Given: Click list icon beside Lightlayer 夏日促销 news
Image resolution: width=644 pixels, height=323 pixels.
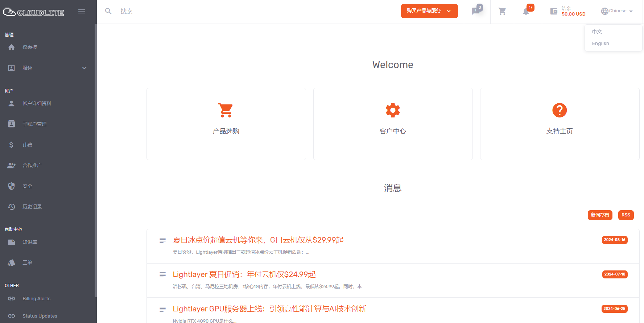Looking at the screenshot, I should [163, 275].
